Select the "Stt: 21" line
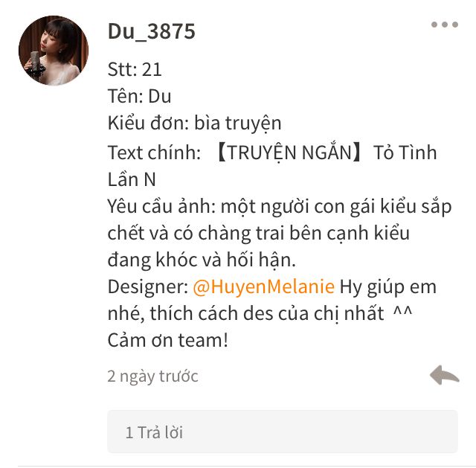This screenshot has width=476, height=468. click(x=135, y=69)
